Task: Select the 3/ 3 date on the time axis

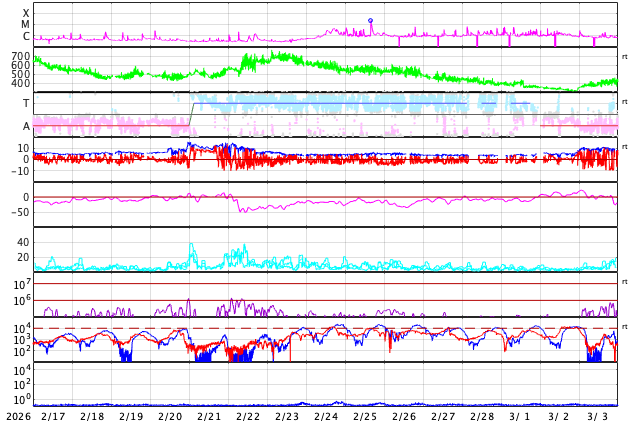Action: point(598,416)
